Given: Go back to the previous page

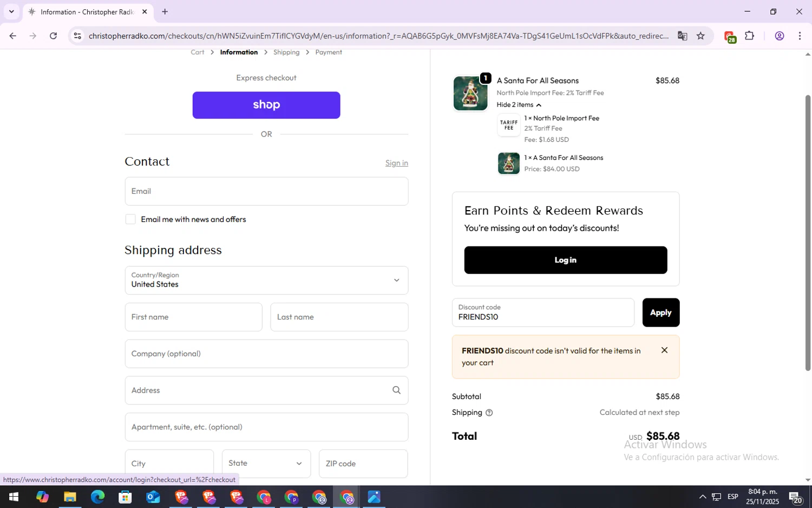Looking at the screenshot, I should tap(12, 36).
